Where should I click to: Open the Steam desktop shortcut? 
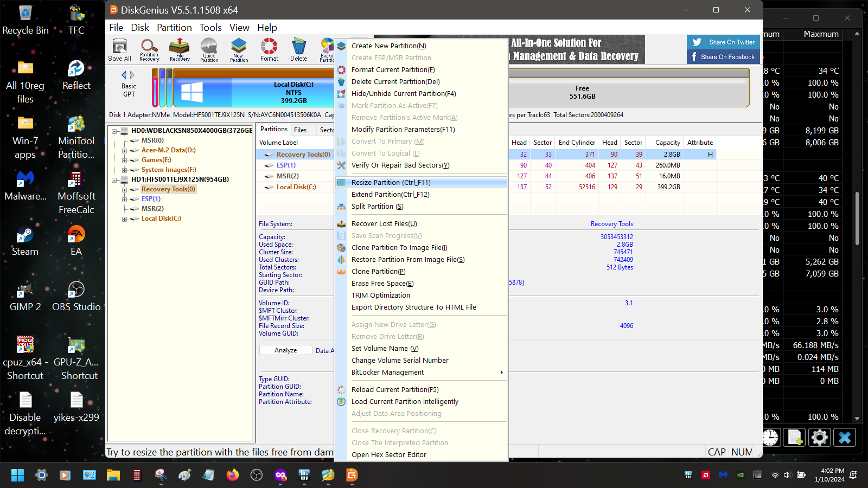[25, 241]
